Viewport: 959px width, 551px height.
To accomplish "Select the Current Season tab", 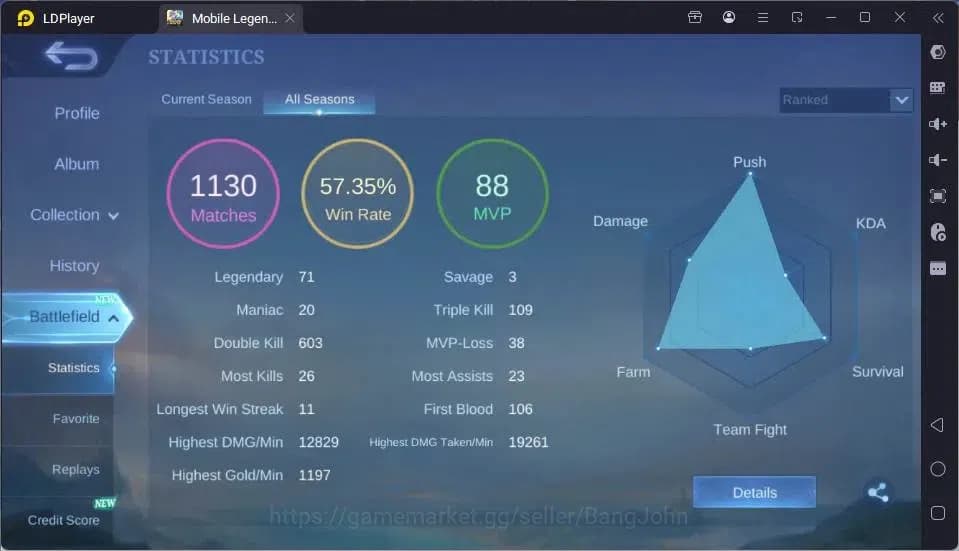I will (x=206, y=99).
